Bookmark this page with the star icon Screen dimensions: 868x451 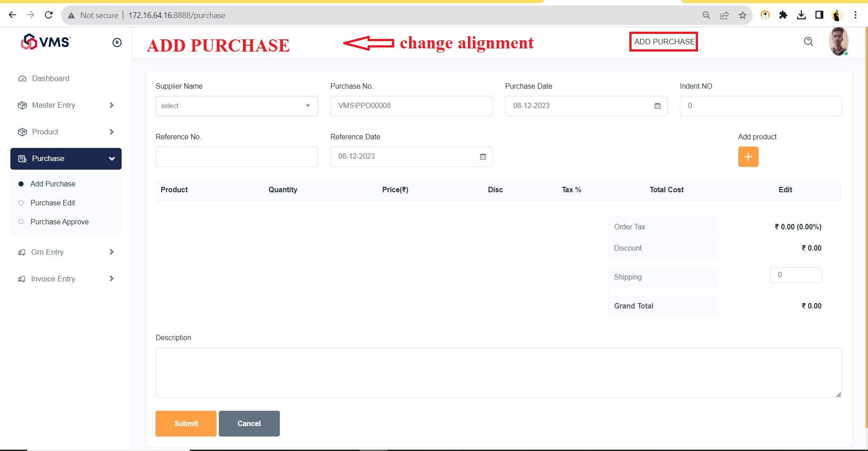pyautogui.click(x=742, y=15)
